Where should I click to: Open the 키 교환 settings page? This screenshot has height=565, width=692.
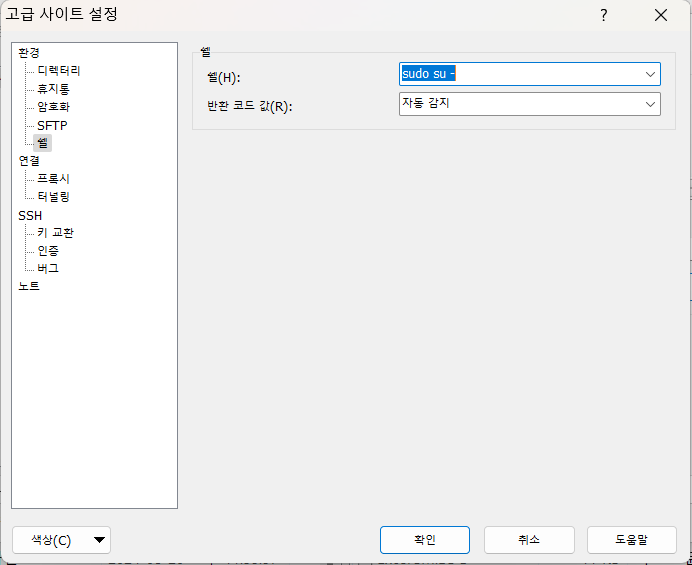click(x=55, y=233)
